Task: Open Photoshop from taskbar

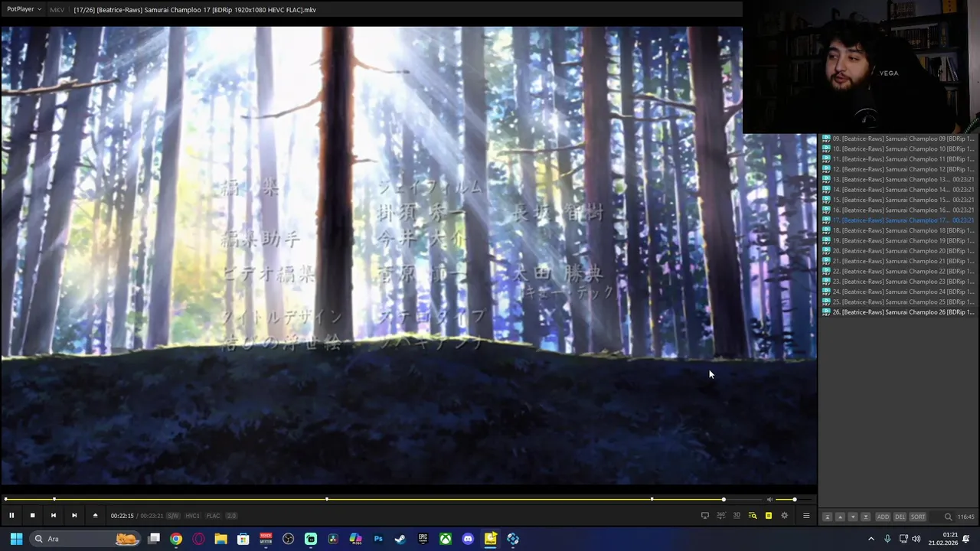Action: coord(378,539)
